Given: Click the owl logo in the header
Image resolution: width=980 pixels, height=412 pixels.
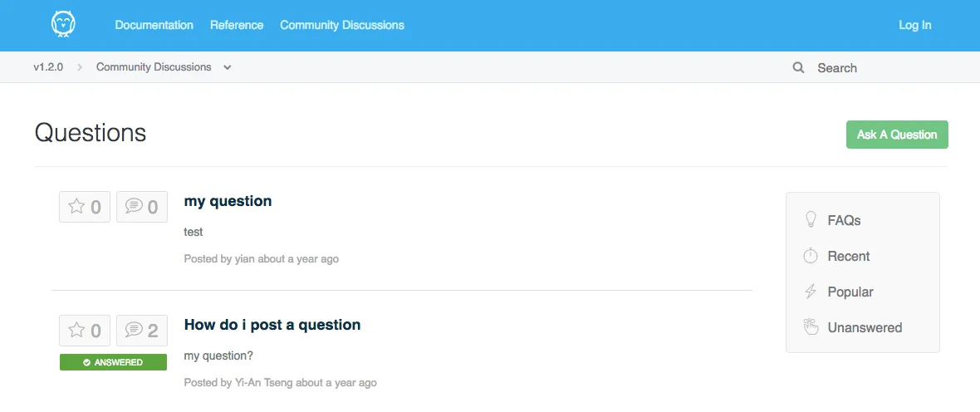Looking at the screenshot, I should pyautogui.click(x=63, y=25).
